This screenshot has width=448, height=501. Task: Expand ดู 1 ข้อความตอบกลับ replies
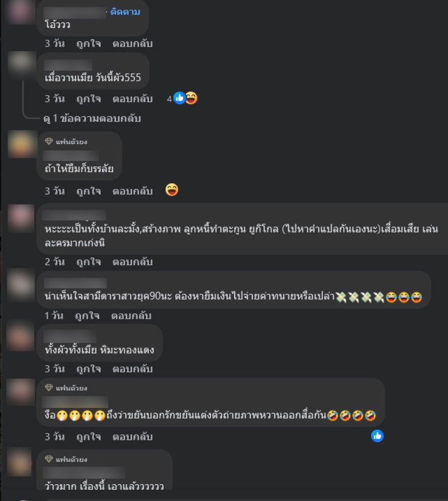92,119
